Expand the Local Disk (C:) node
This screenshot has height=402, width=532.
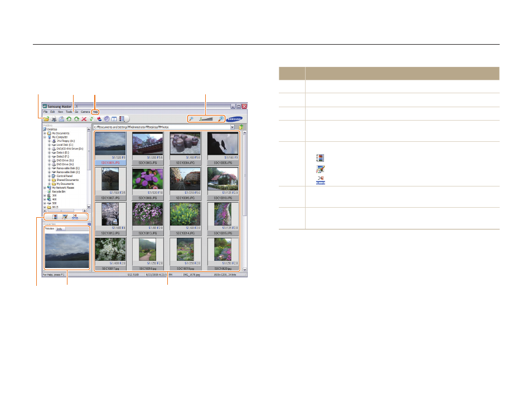[49, 145]
